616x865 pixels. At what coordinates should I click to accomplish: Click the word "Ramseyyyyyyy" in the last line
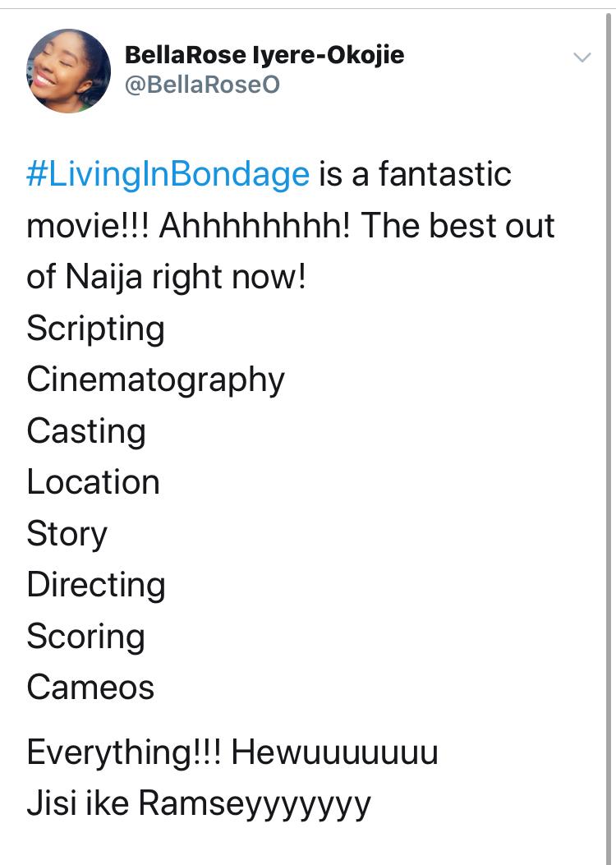255,803
